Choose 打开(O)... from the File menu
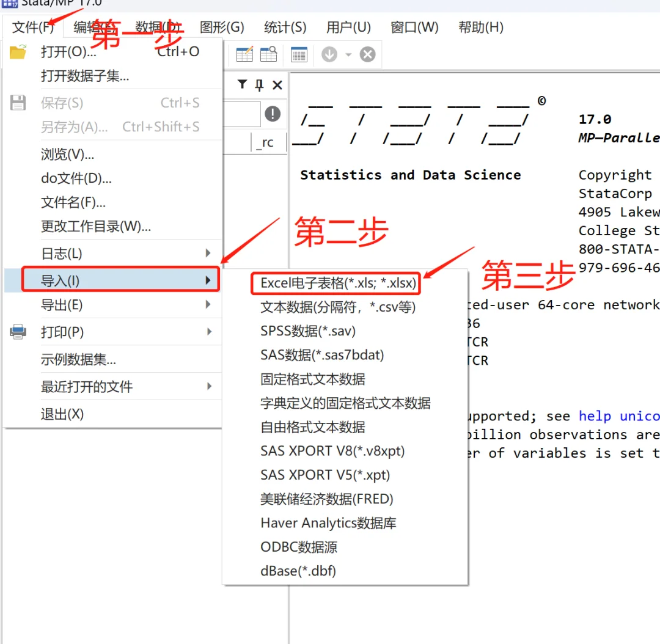660x644 pixels. pos(113,52)
